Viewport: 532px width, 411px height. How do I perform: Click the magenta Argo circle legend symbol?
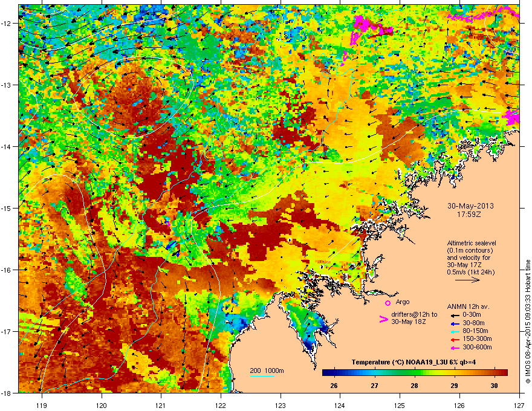pos(388,303)
